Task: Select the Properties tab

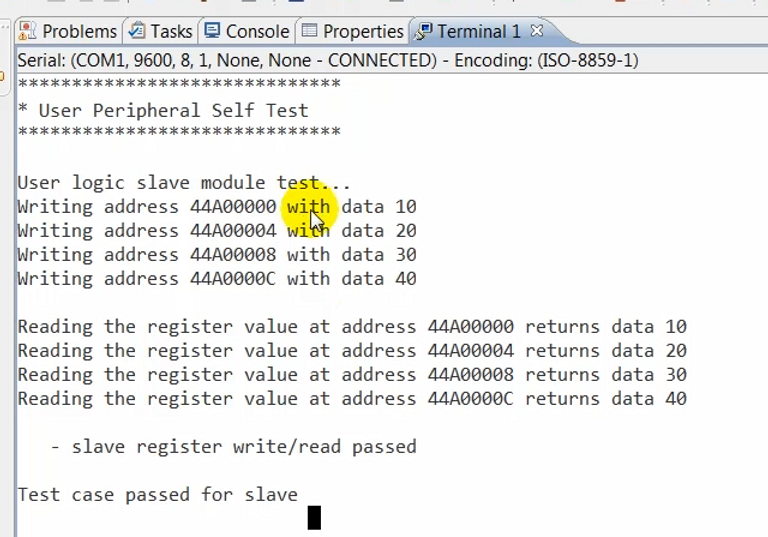Action: coord(363,31)
